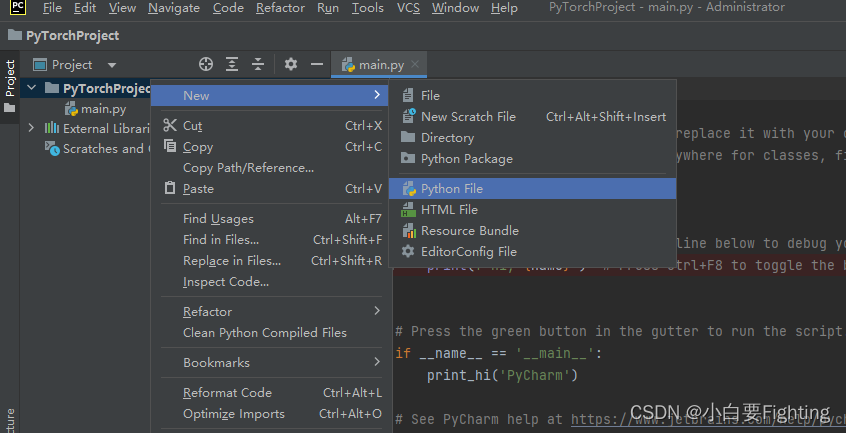
Task: Expand the External Libraries tree node
Action: pyautogui.click(x=31, y=128)
